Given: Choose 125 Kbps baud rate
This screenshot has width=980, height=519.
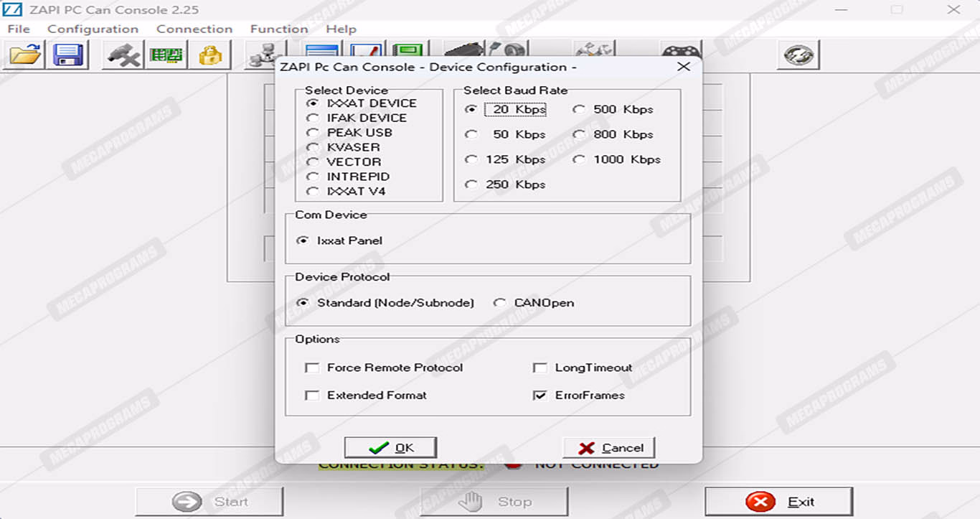Looking at the screenshot, I should tap(506, 159).
